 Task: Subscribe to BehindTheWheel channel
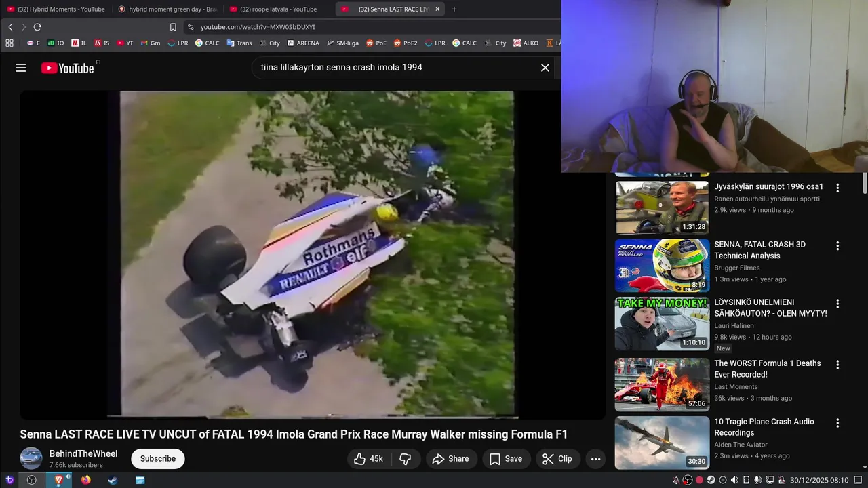tap(158, 459)
